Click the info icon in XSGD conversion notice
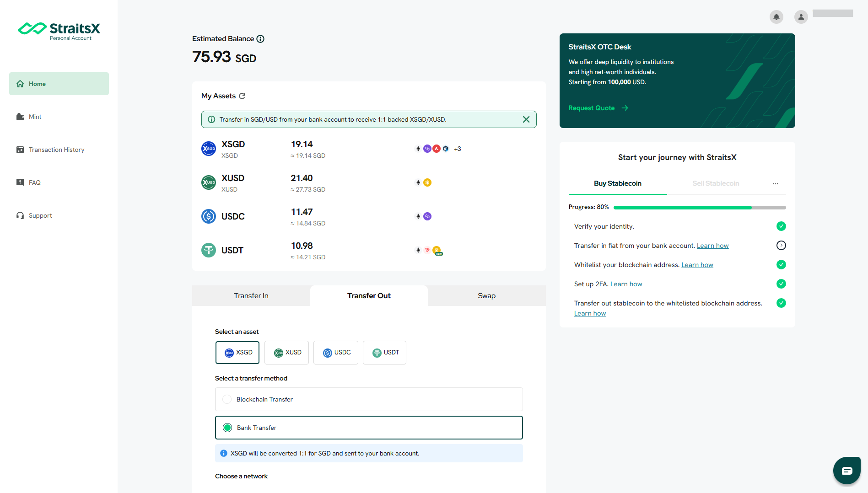Image resolution: width=868 pixels, height=493 pixels. coord(224,454)
